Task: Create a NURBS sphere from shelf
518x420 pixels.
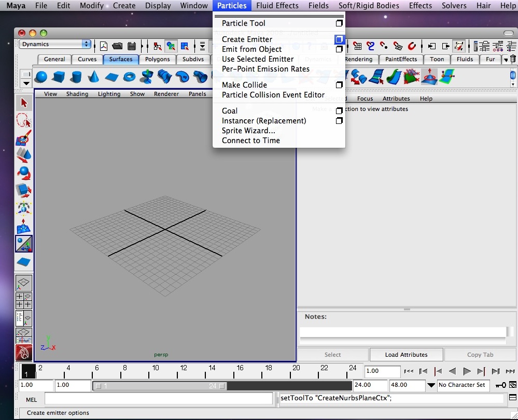Action: 41,77
